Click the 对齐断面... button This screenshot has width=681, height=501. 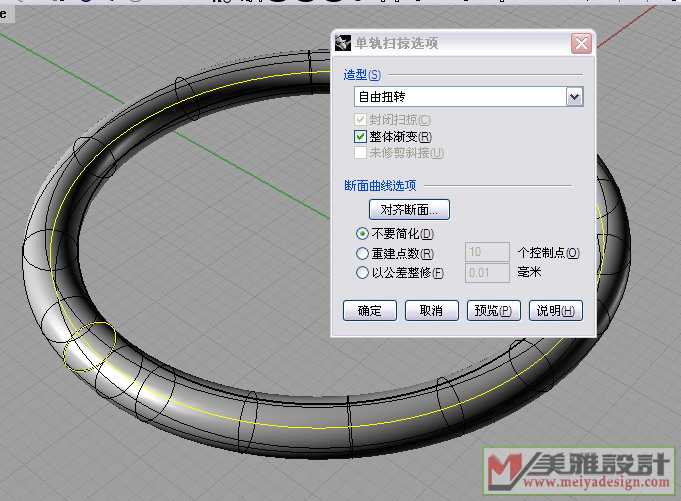click(409, 210)
